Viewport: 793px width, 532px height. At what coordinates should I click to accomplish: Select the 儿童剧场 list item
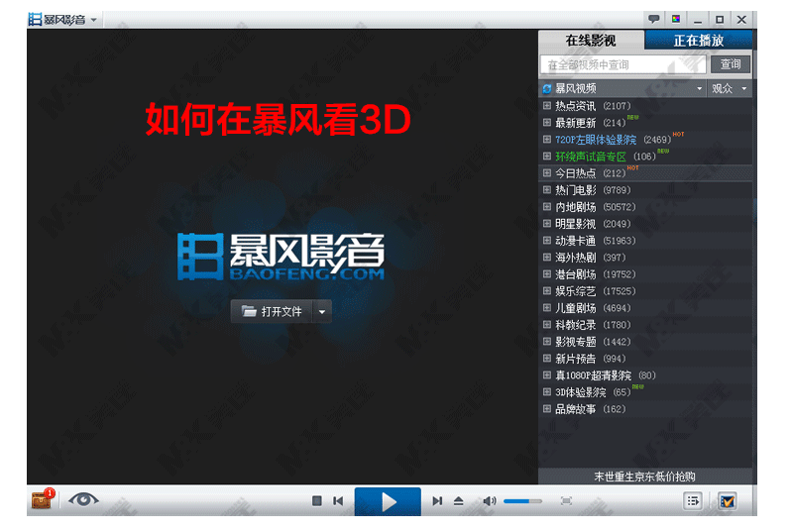coord(645,308)
